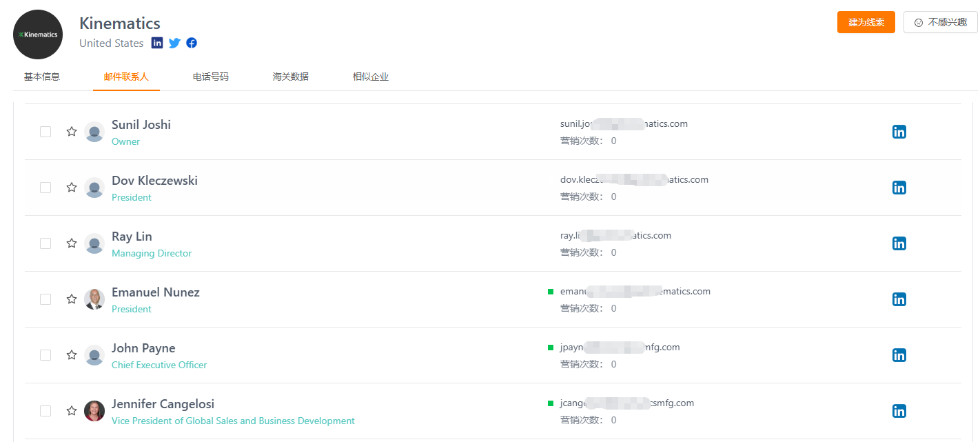Tick the checkbox for Jennifer Cangelosi

[x=45, y=411]
